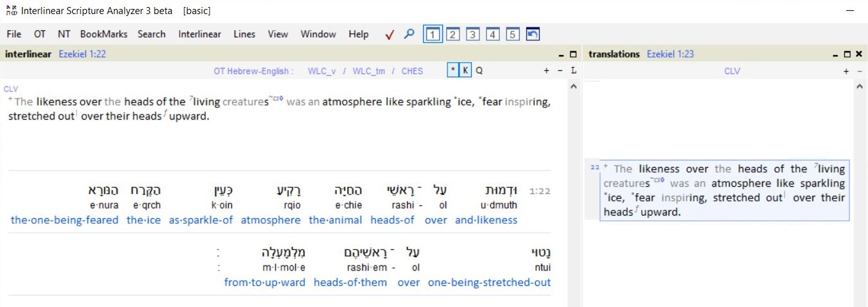Click the OT Hebrew-English label
This screenshot has width=868, height=307.
point(254,71)
